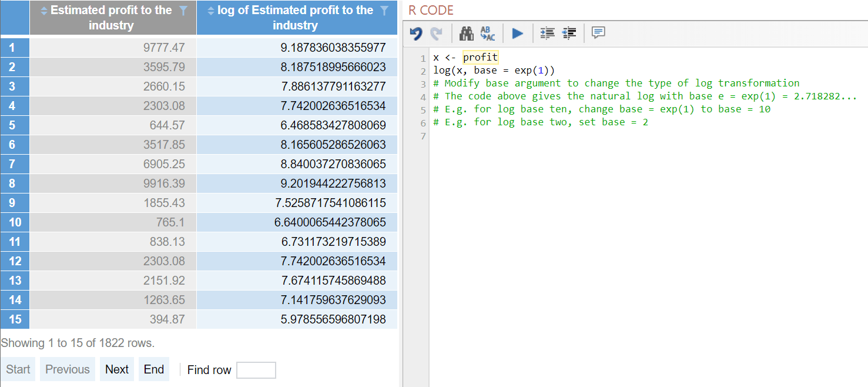Screen dimensions: 868x387
Task: Toggle comments with the comment bubble icon
Action: click(x=598, y=34)
